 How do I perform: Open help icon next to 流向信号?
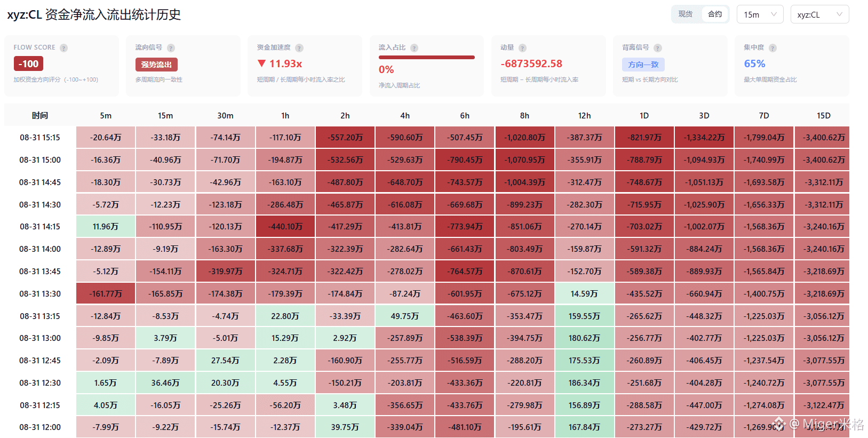click(x=171, y=48)
